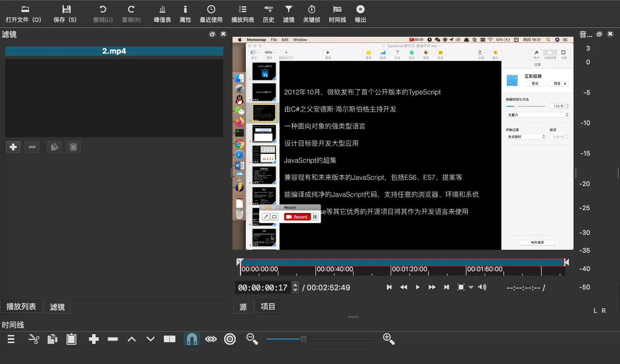Close the 滤镜 panel
This screenshot has width=620, height=364.
[223, 34]
